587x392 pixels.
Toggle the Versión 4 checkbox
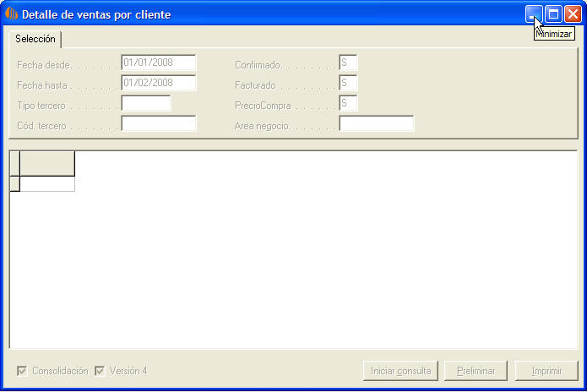pos(100,371)
